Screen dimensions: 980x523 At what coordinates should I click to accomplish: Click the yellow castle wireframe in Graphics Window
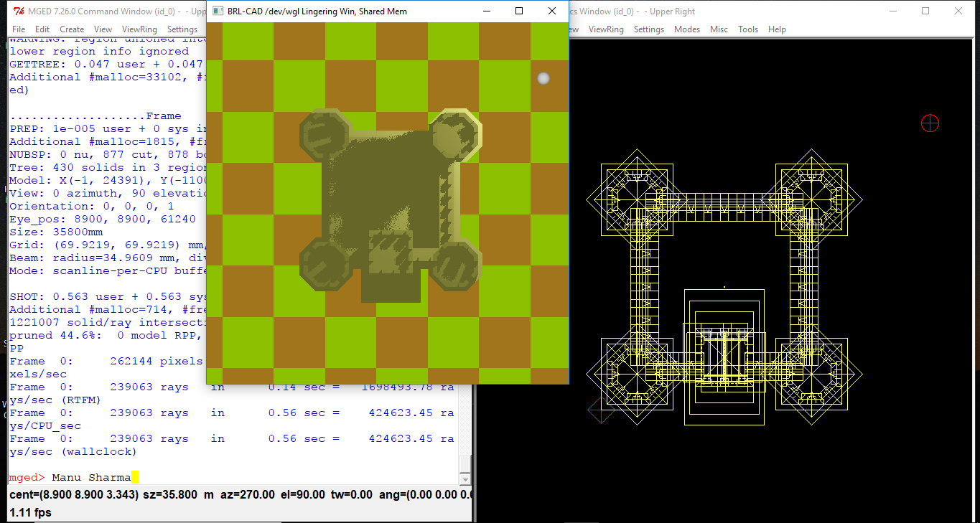pyautogui.click(x=724, y=287)
